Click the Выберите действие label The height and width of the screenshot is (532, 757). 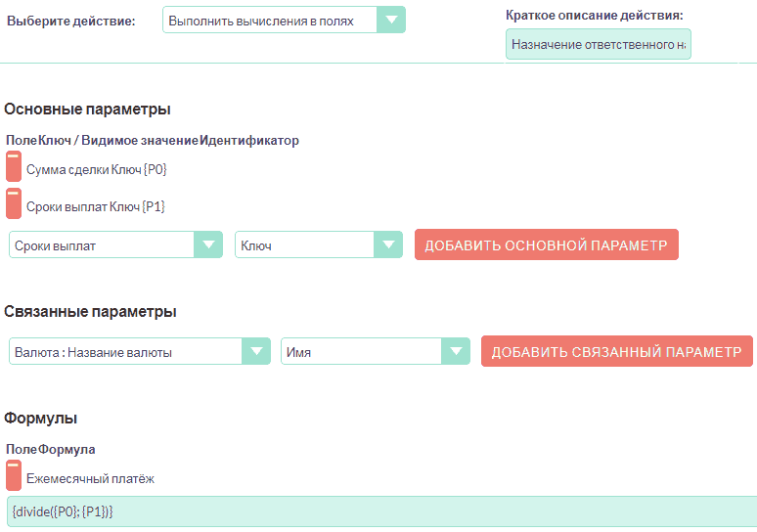click(x=71, y=22)
